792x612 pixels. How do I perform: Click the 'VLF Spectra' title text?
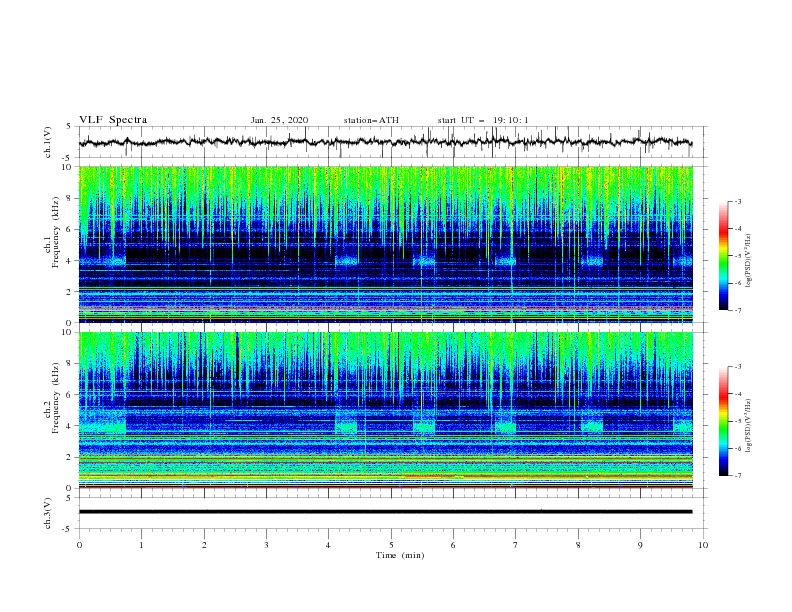click(x=113, y=120)
